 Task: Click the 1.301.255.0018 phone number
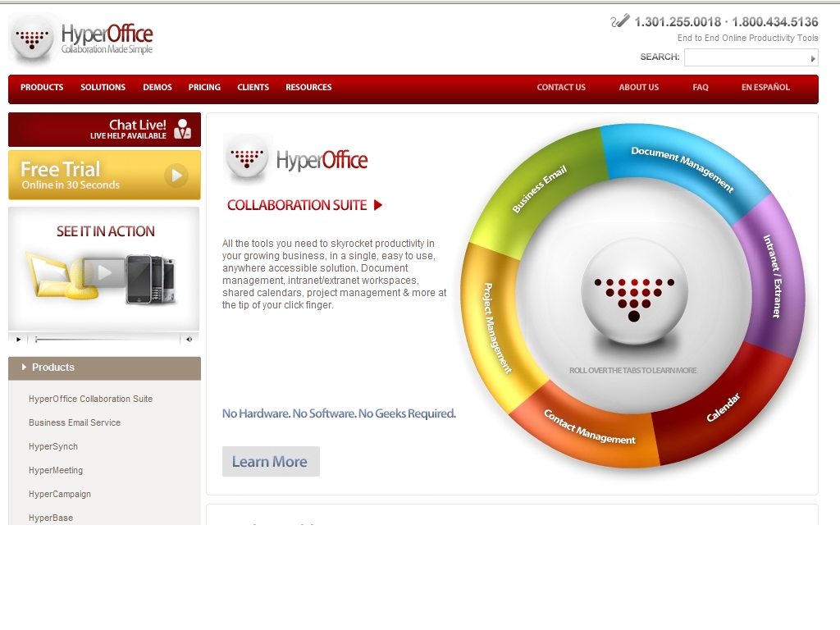point(678,22)
